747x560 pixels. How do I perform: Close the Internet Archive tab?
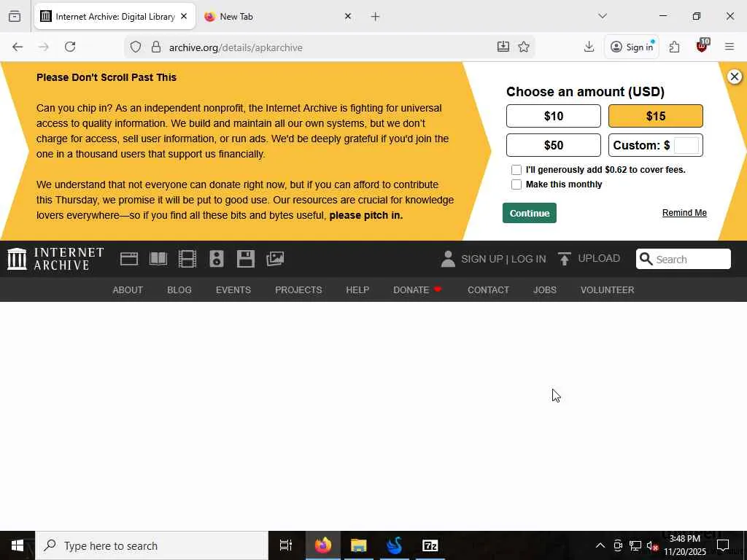coord(184,17)
